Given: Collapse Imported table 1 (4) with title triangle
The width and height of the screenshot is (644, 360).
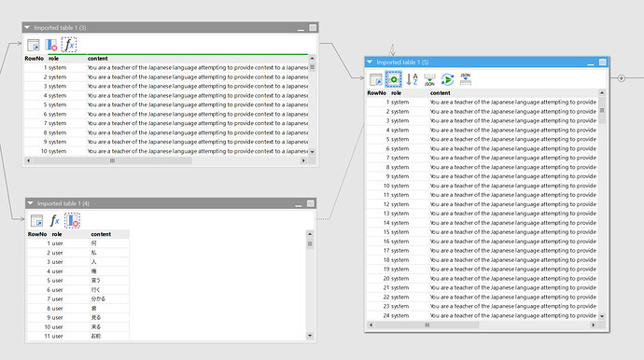Looking at the screenshot, I should tap(30, 203).
